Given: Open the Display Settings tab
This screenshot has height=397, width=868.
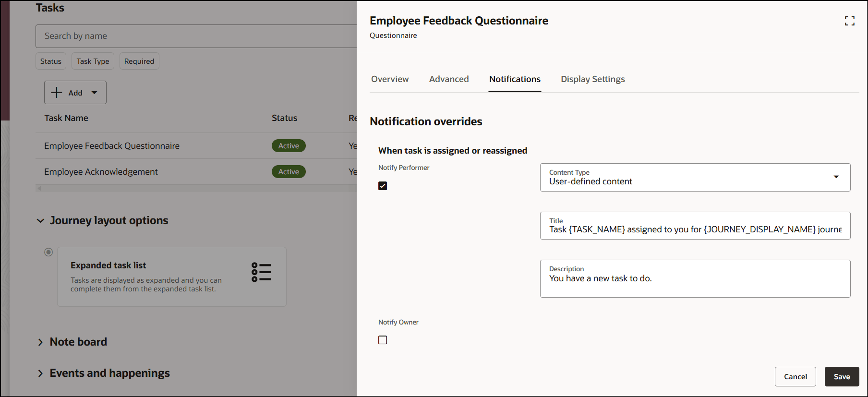Looking at the screenshot, I should [x=593, y=79].
